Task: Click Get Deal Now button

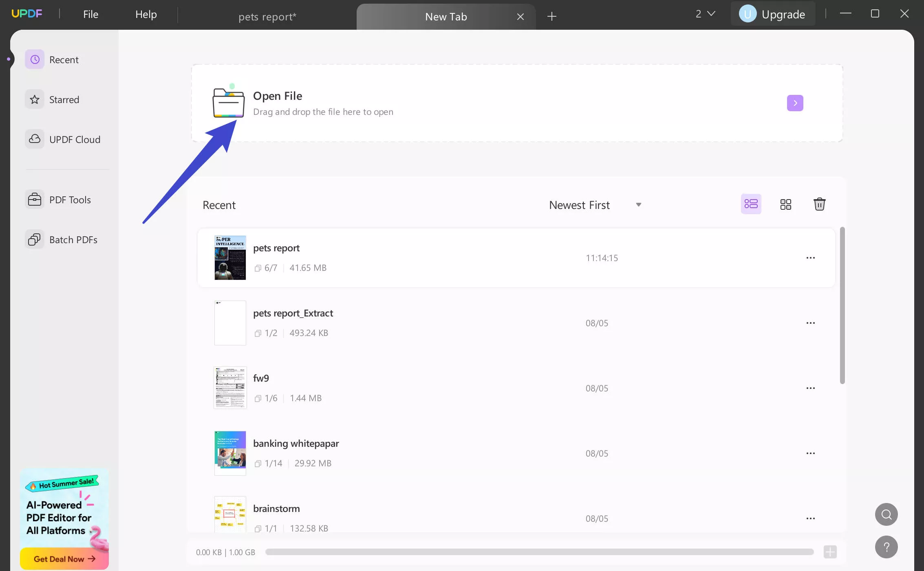Action: click(x=63, y=558)
